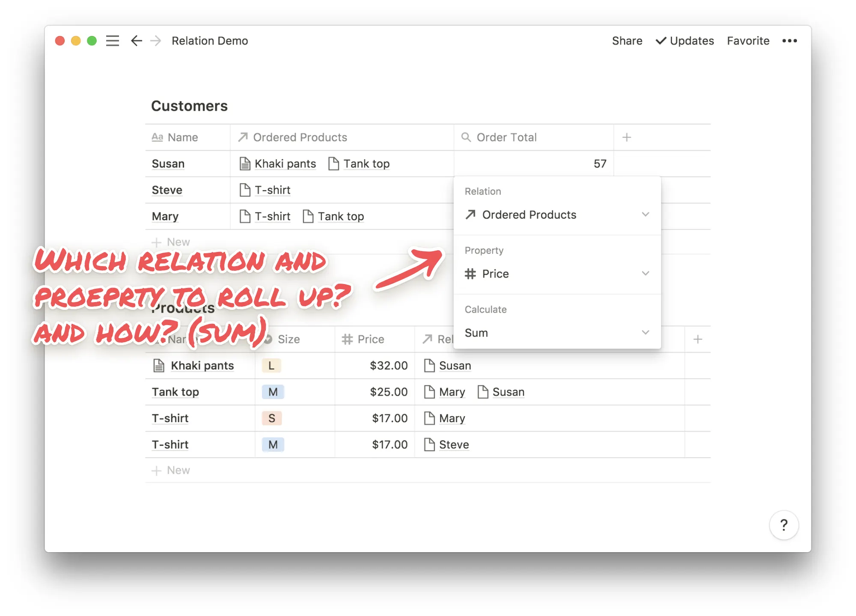Open the Updates menu
The image size is (856, 616).
(x=685, y=41)
